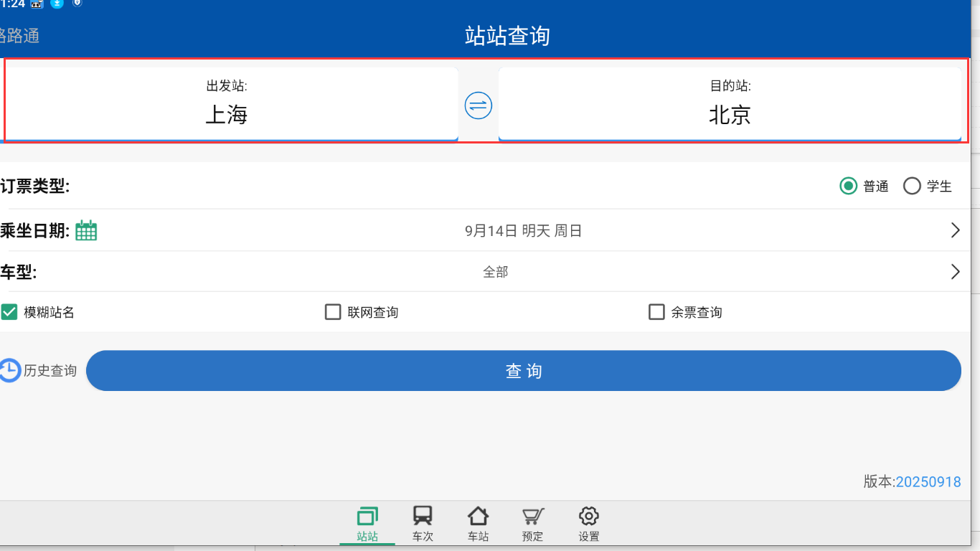Open the 预定 shopping cart icon

(533, 516)
